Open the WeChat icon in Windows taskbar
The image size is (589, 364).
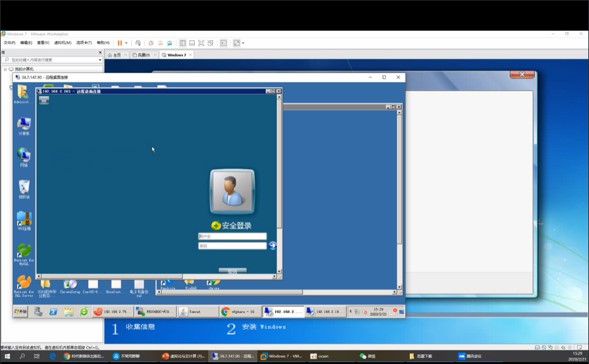coord(367,356)
